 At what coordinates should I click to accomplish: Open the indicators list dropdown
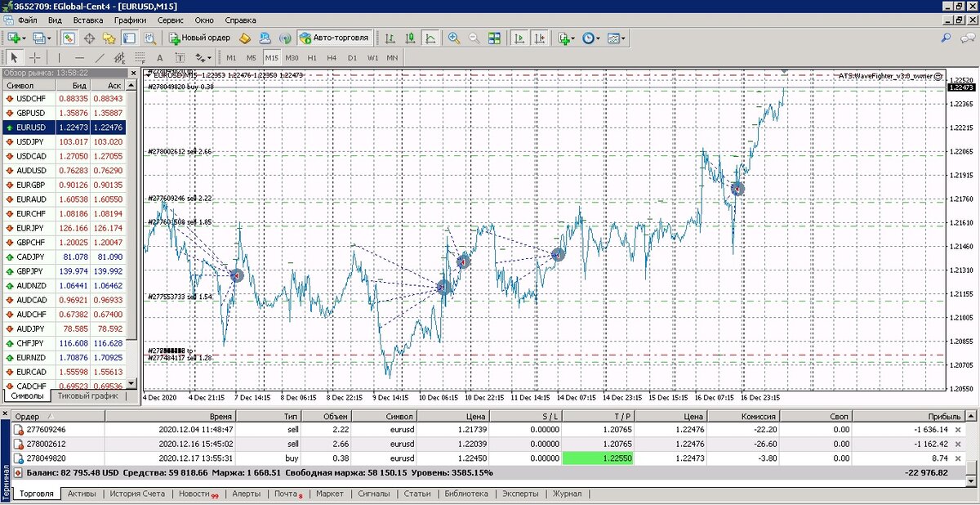567,38
